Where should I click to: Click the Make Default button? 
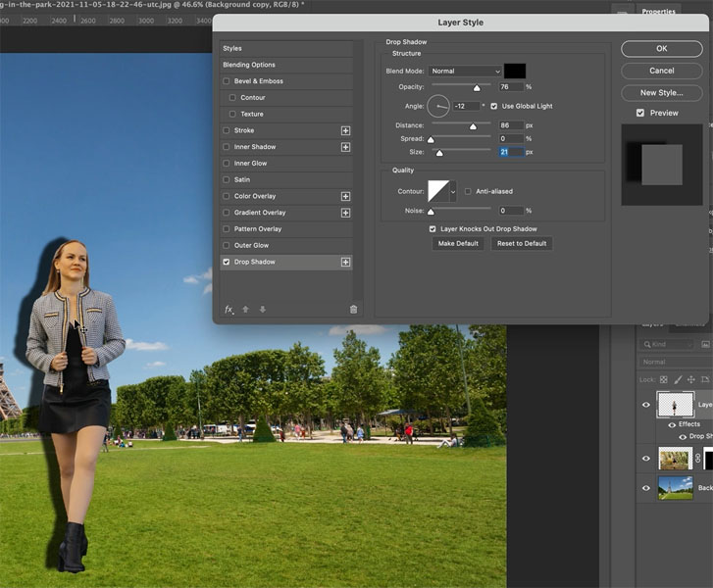459,243
